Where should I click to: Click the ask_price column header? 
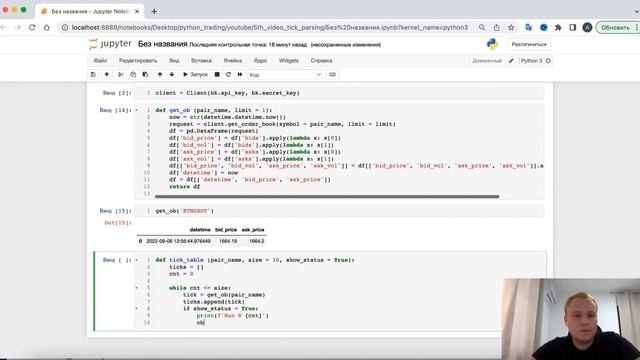pyautogui.click(x=253, y=230)
